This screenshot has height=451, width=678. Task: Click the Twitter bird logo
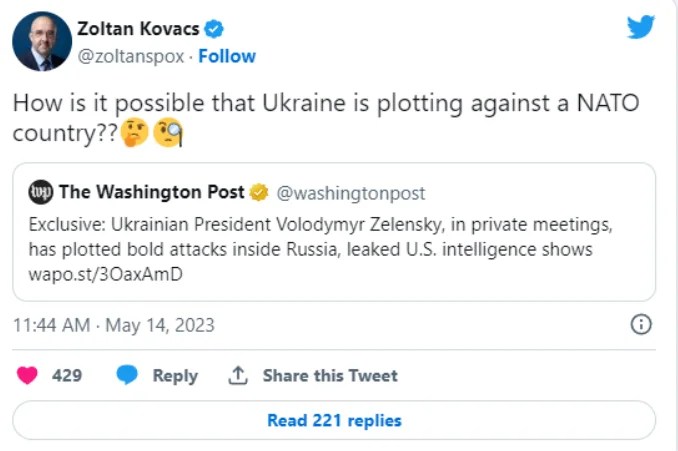(x=640, y=27)
